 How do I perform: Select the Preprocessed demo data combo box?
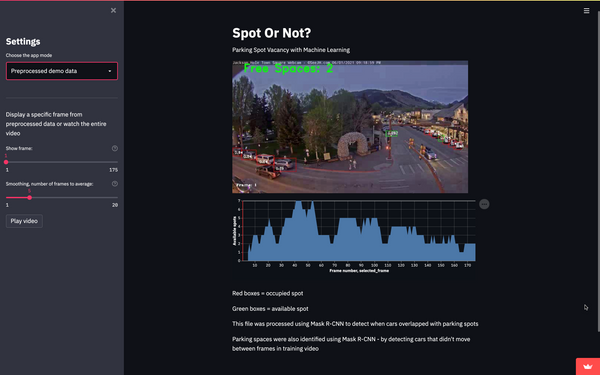pos(62,71)
